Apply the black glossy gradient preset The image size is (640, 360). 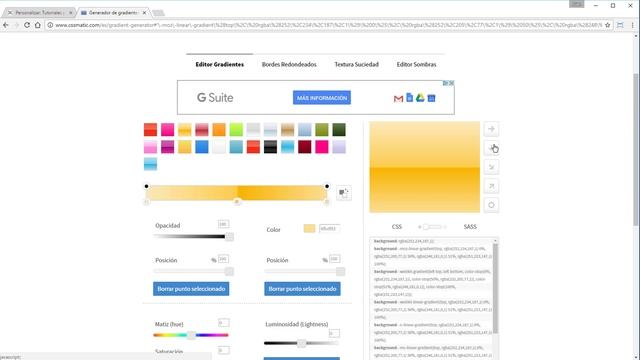tap(270, 147)
